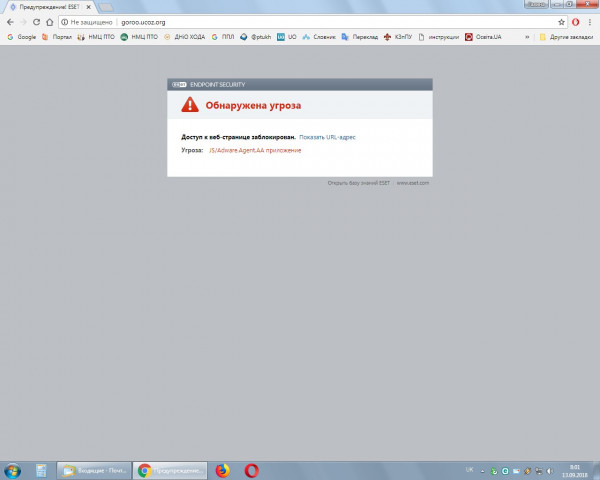Switch to the Chrome Предупреждение taskbar window
The image size is (600, 480).
pos(170,470)
